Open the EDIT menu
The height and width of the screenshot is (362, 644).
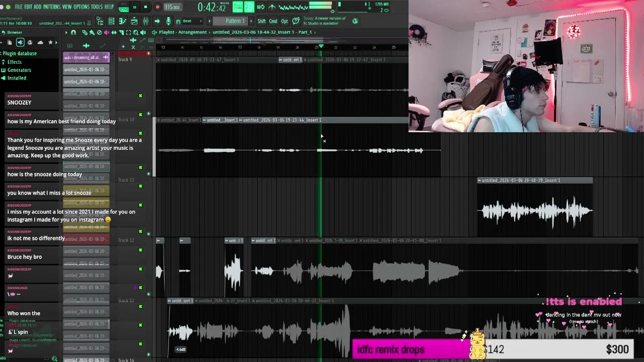pyautogui.click(x=28, y=7)
